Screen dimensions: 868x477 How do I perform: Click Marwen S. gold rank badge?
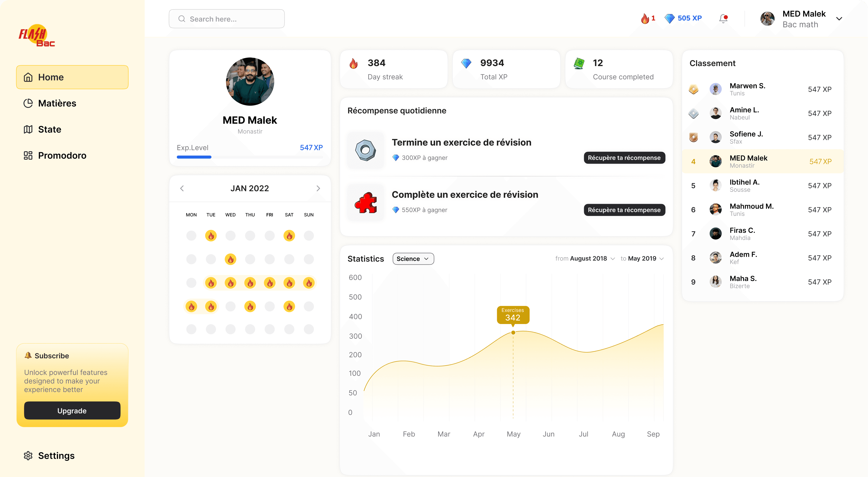coord(693,89)
